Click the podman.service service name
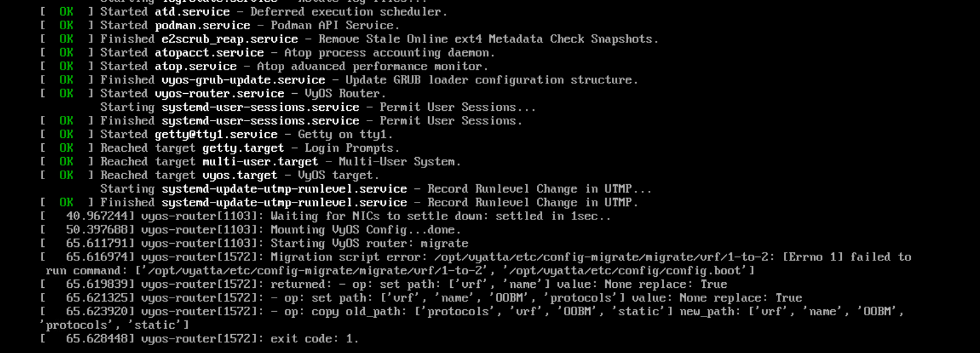 point(203,25)
